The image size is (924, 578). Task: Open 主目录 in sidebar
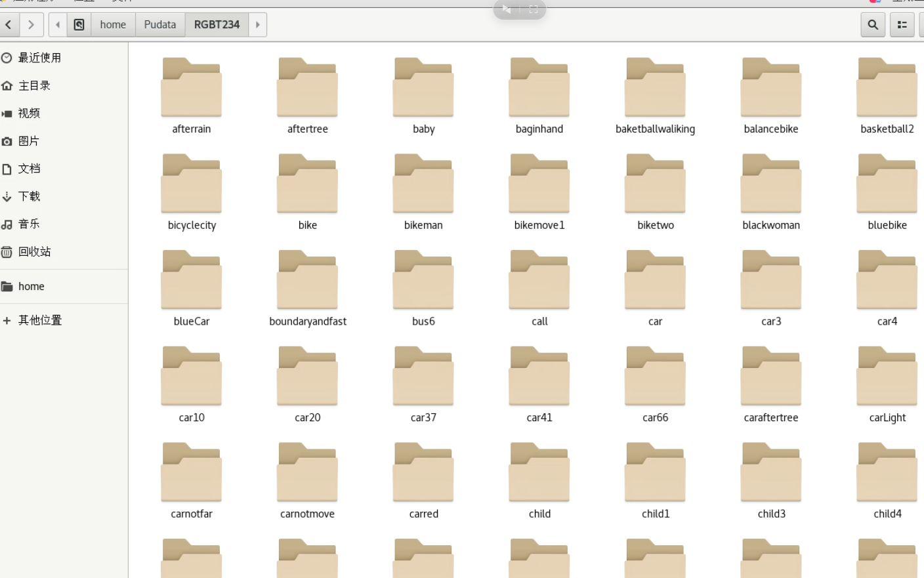pos(64,85)
